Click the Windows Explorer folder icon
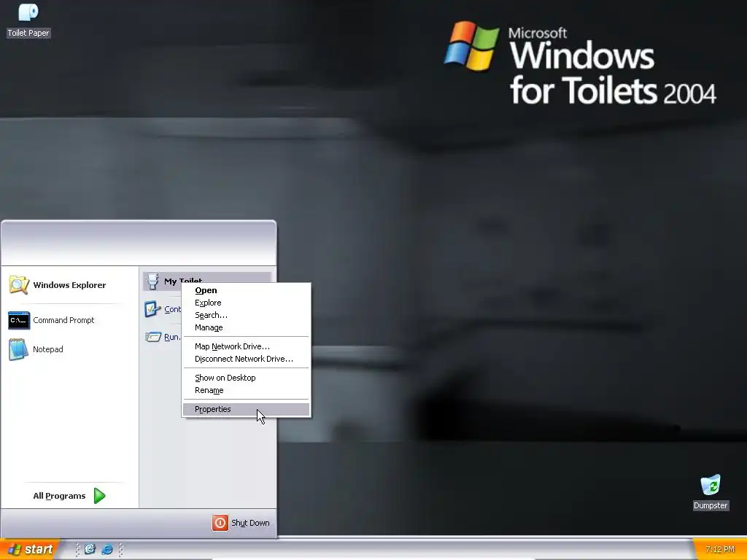This screenshot has width=747, height=560. pos(19,285)
